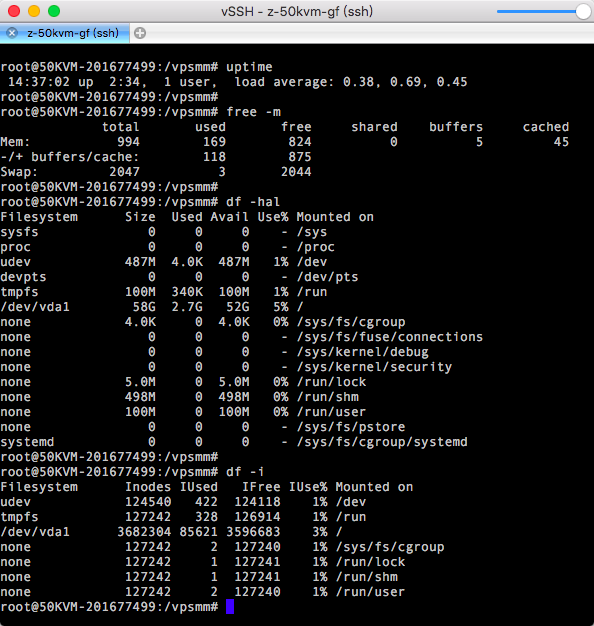Close the z-50kvm-gf (ssh) tab

click(12, 33)
